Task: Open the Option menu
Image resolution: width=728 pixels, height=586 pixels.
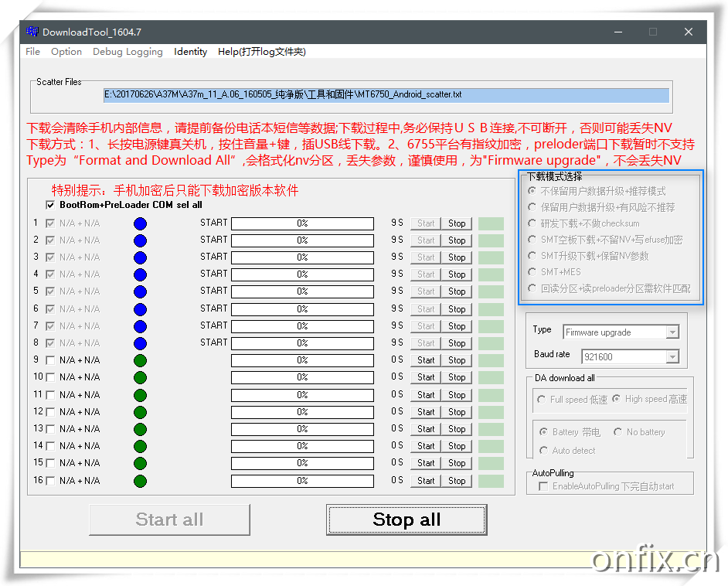Action: [66, 52]
